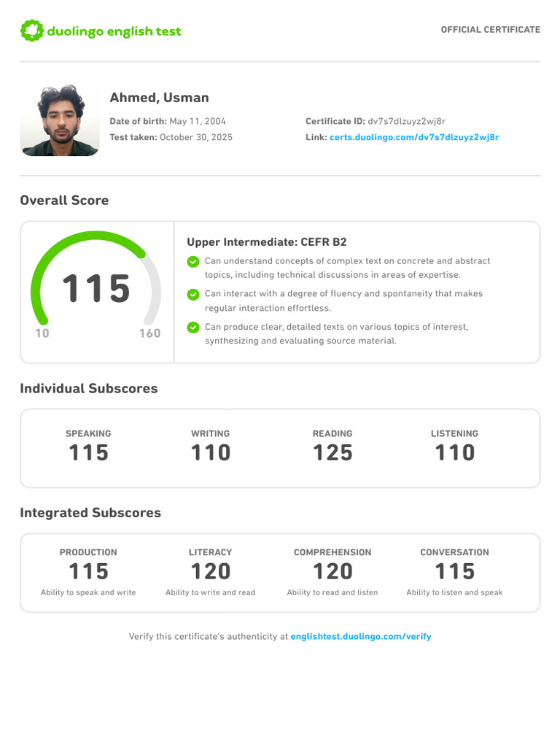Image resolution: width=560 pixels, height=747 pixels.
Task: Select the Listening subscore 110
Action: point(454,452)
